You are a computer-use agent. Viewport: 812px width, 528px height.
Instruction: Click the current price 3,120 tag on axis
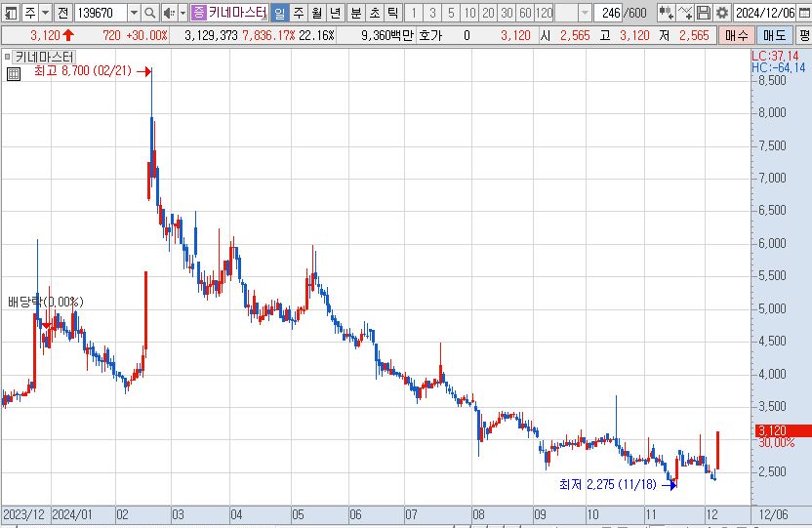tap(783, 430)
